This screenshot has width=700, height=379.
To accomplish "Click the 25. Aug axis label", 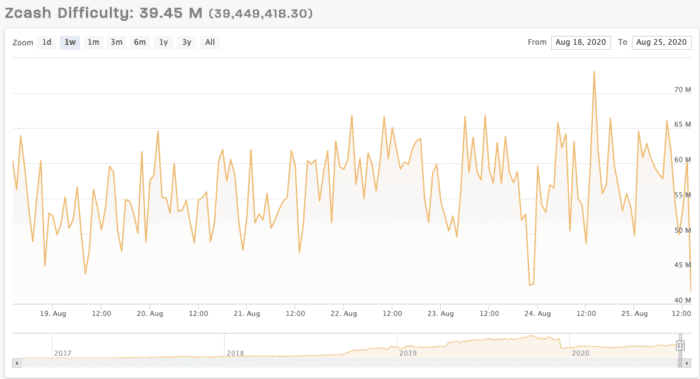I will point(634,314).
